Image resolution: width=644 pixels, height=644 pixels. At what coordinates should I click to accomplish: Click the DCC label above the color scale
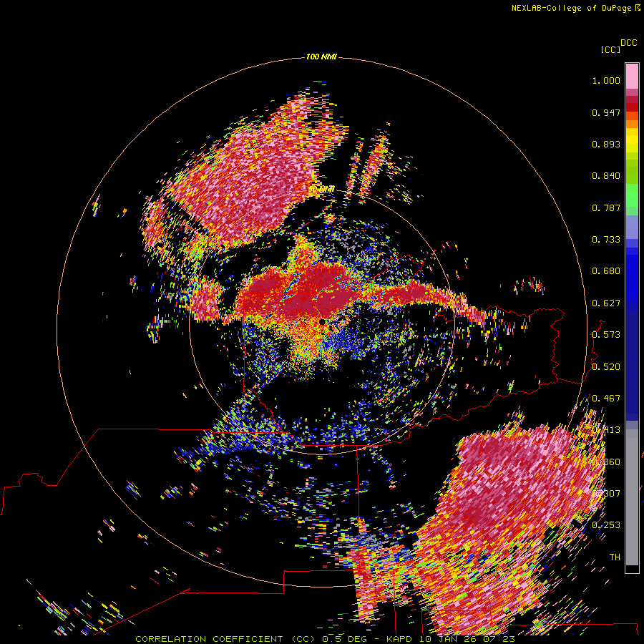628,43
